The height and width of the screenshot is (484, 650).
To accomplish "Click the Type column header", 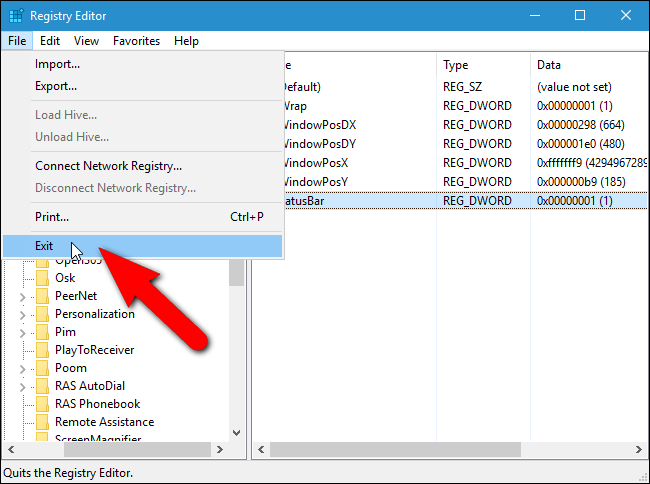I will coord(483,65).
